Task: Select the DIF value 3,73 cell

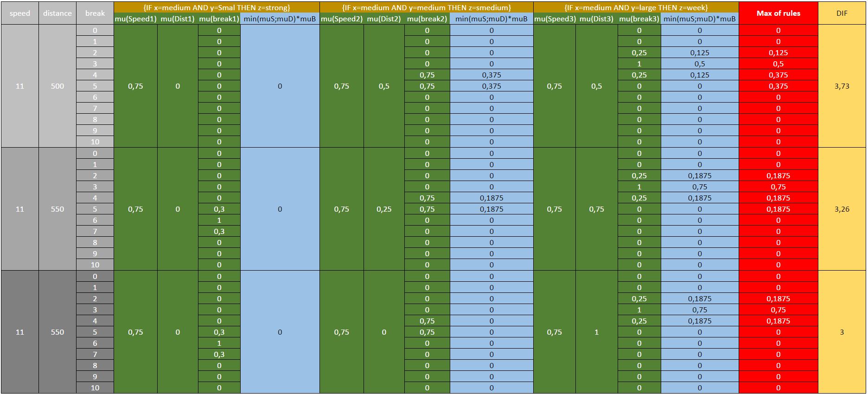Action: tap(842, 86)
